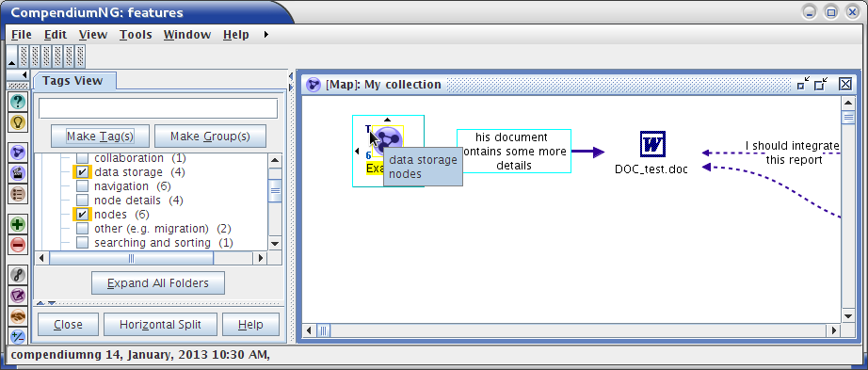Click the map horizontal scrollbar left arrow
This screenshot has height=370, width=868.
click(310, 330)
